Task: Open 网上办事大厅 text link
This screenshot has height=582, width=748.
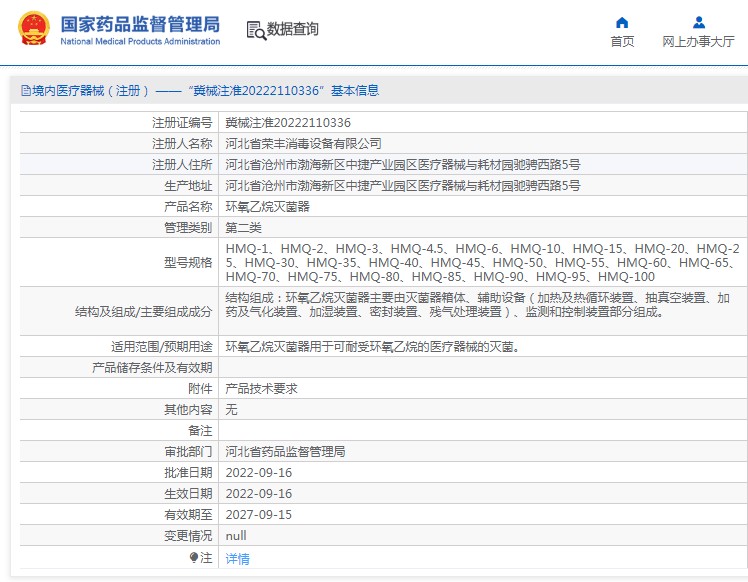Action: 698,42
